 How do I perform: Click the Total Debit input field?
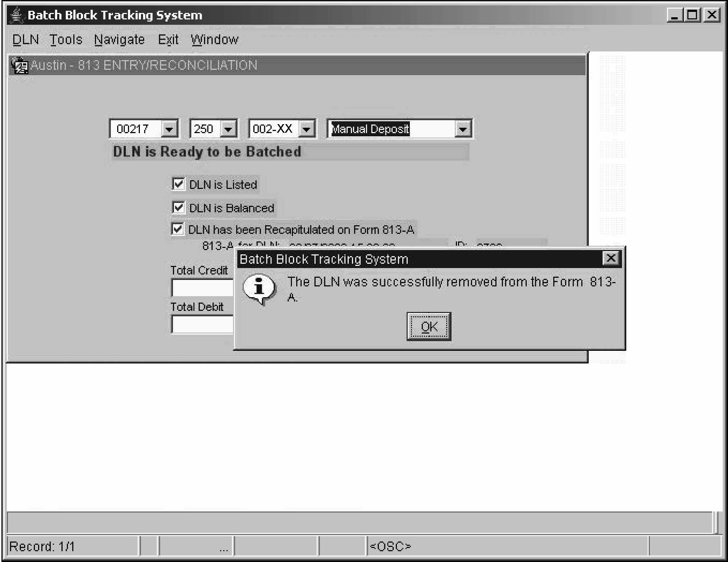pyautogui.click(x=202, y=325)
